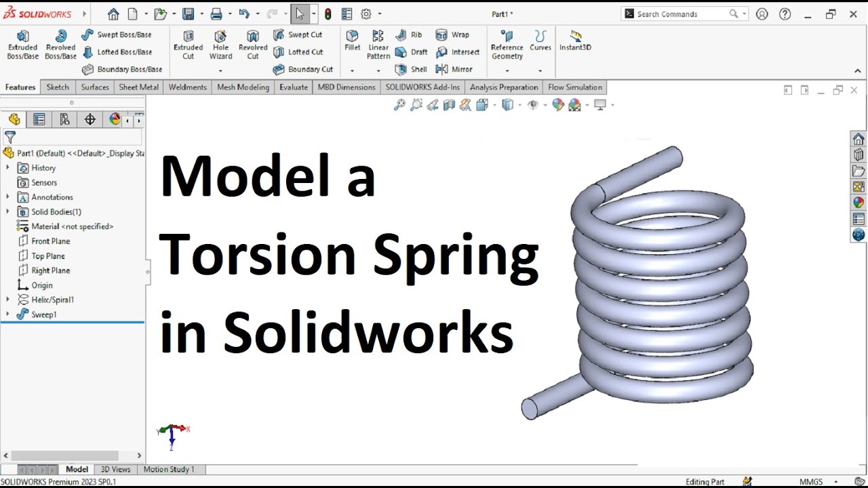Switch to the Motion Study 1 tab
The height and width of the screenshot is (488, 868).
tap(169, 469)
